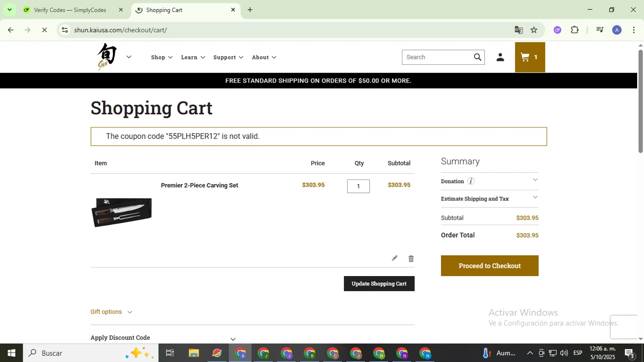The image size is (644, 362).
Task: Stop loading the page
Action: tap(44, 30)
